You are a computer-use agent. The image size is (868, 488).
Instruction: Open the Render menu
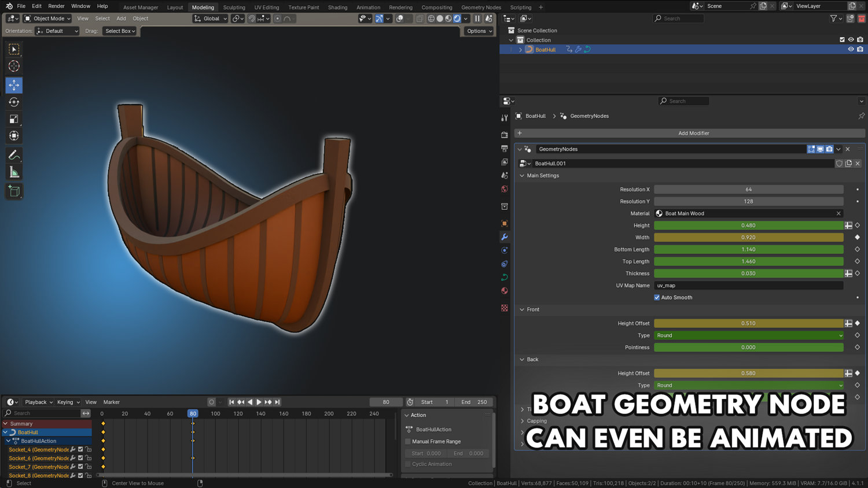(x=56, y=6)
